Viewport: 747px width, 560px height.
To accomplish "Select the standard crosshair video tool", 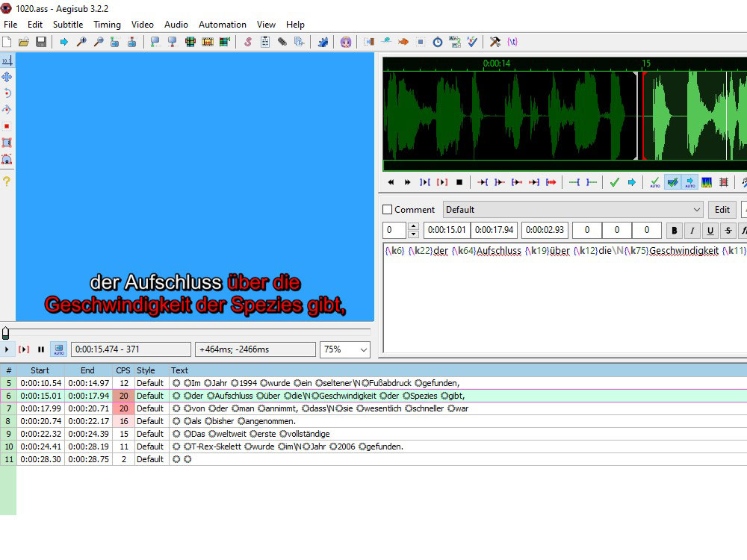I will (7, 60).
